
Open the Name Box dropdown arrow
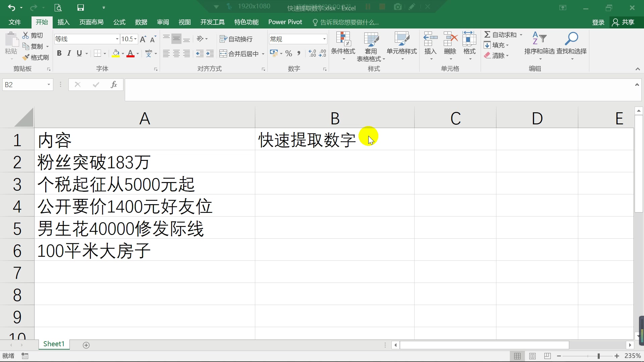[x=49, y=85]
